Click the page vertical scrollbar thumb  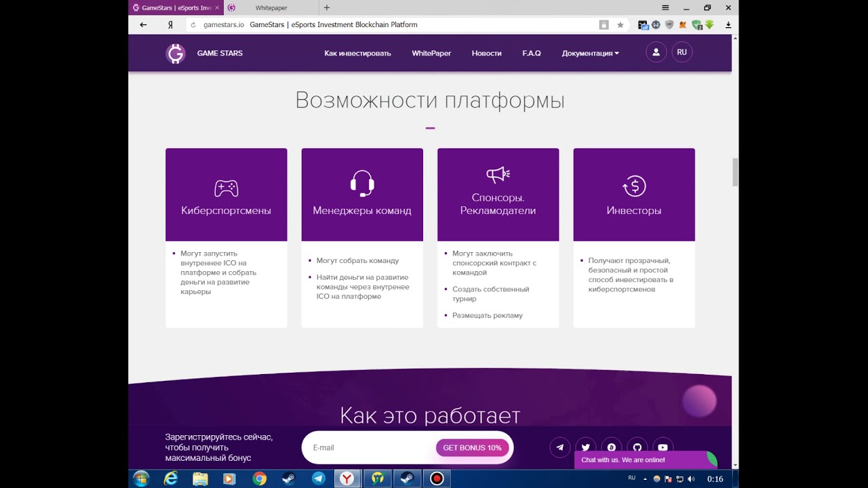735,172
